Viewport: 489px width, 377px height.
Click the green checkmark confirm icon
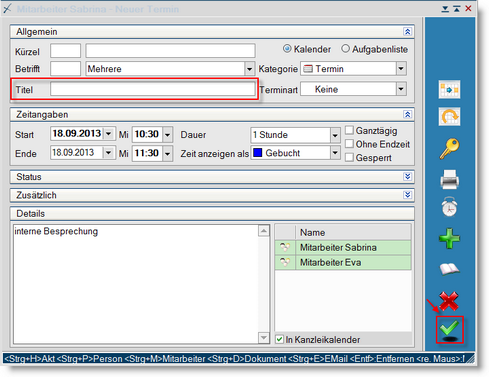(449, 329)
